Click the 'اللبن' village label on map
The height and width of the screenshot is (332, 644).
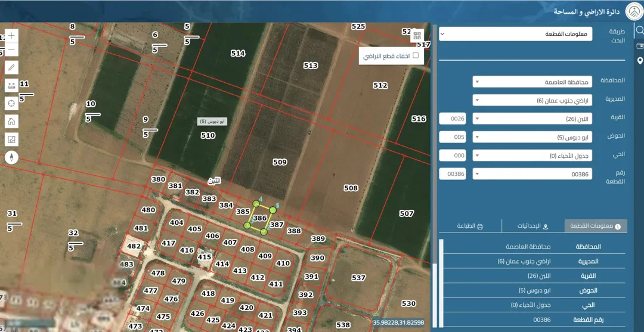coord(215,181)
